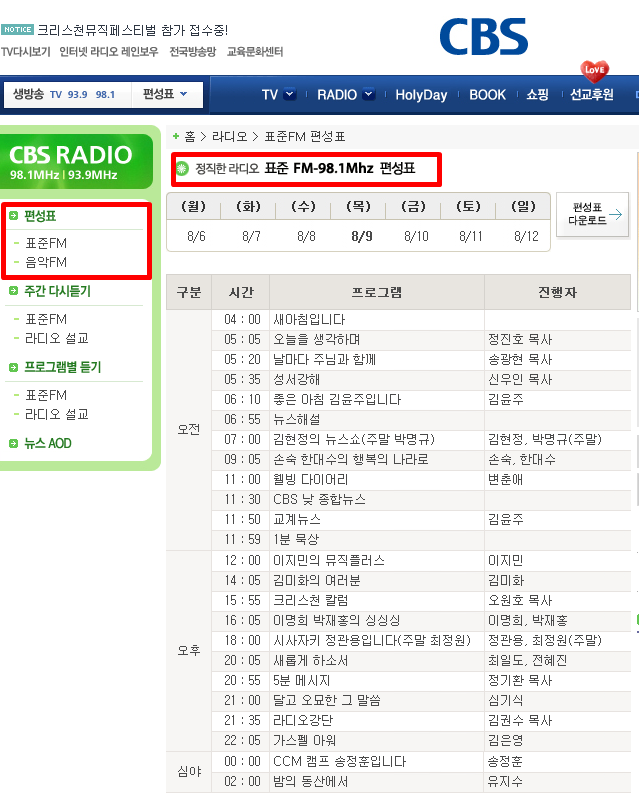Viewport: 639px width, 803px height.
Task: Select the Monday (월) 8/6 tab
Action: tap(194, 221)
